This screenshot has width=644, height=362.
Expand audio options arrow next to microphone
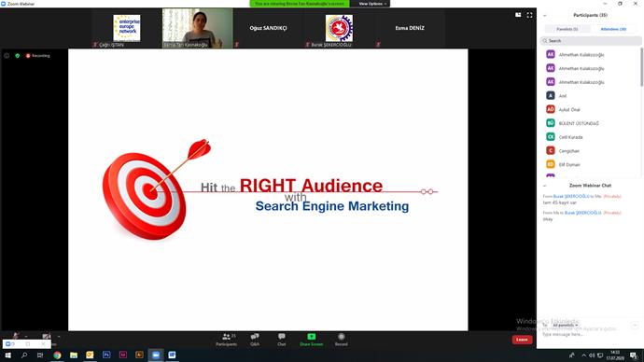pos(26,336)
